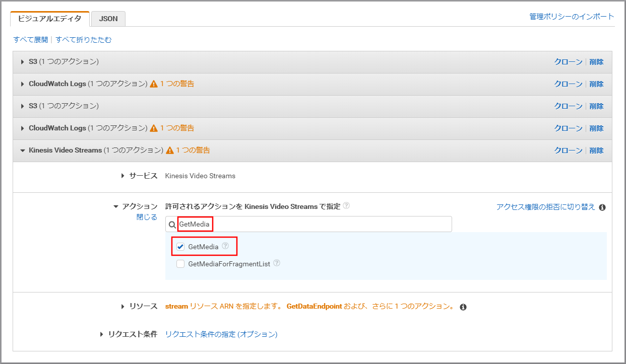Expand the first S3 section arrow

tap(23, 62)
